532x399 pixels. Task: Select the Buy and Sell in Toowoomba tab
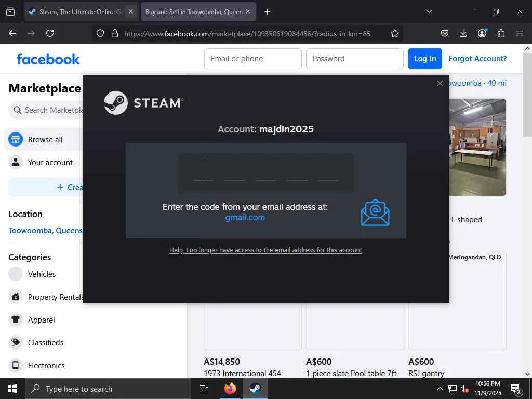193,12
